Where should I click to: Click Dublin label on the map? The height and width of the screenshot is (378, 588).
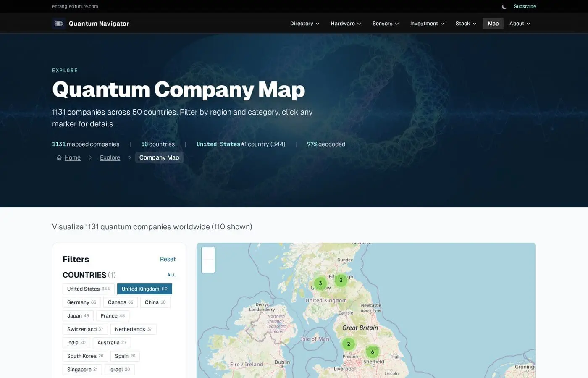click(x=282, y=362)
